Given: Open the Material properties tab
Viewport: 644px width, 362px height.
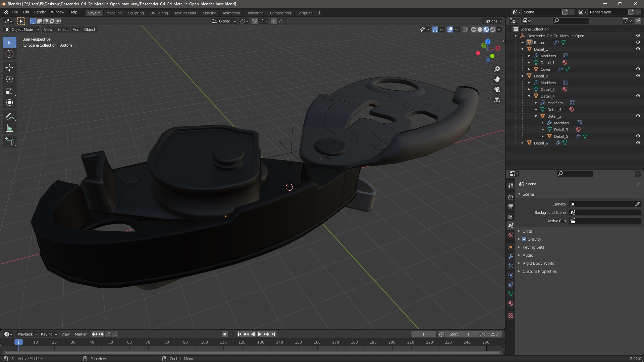Looking at the screenshot, I should pyautogui.click(x=511, y=303).
